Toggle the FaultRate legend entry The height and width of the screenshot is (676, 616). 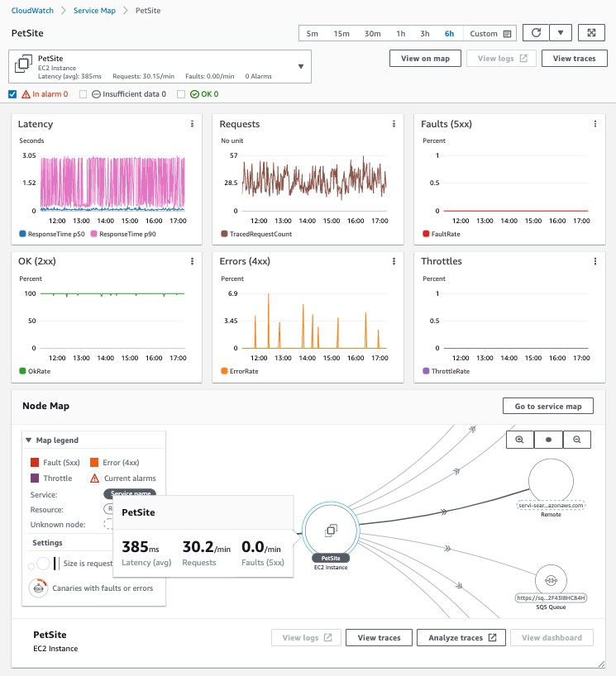click(x=442, y=234)
